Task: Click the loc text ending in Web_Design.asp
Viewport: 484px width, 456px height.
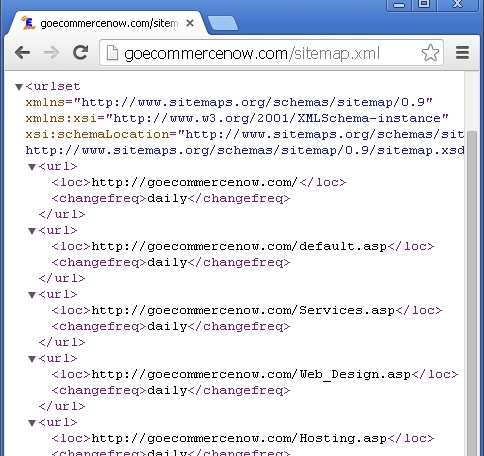Action: (x=251, y=374)
